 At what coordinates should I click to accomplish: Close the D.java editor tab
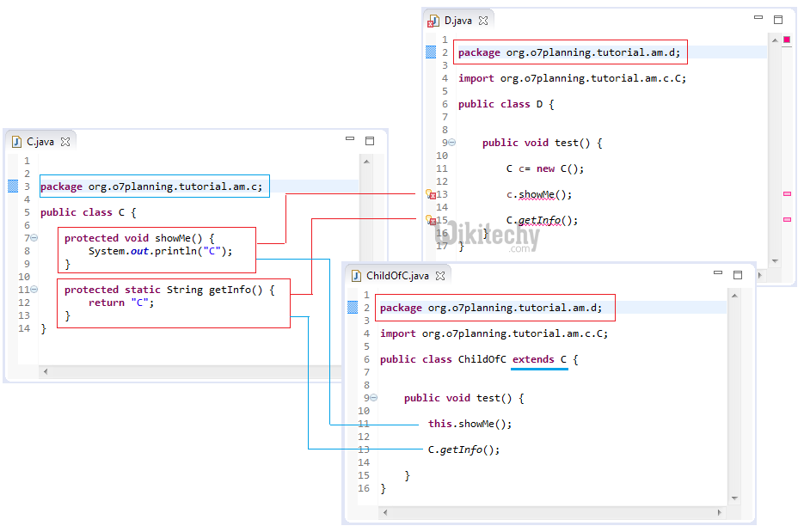[x=483, y=21]
